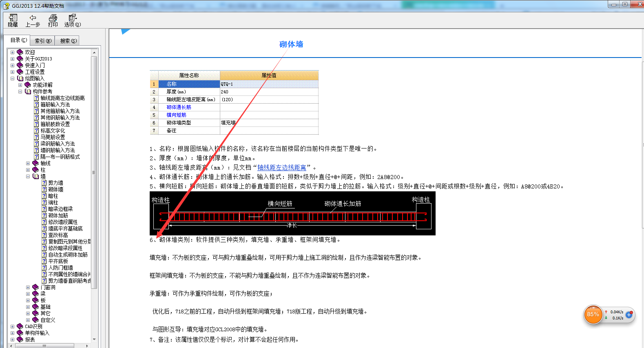Select the 基础 tree item

[45, 307]
